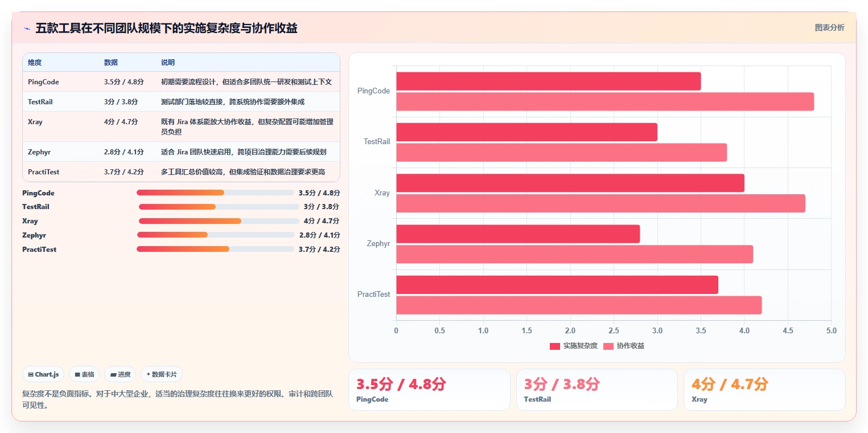Click the PingCode 协作收益 bar in the chart
The height and width of the screenshot is (433, 868).
click(x=605, y=102)
